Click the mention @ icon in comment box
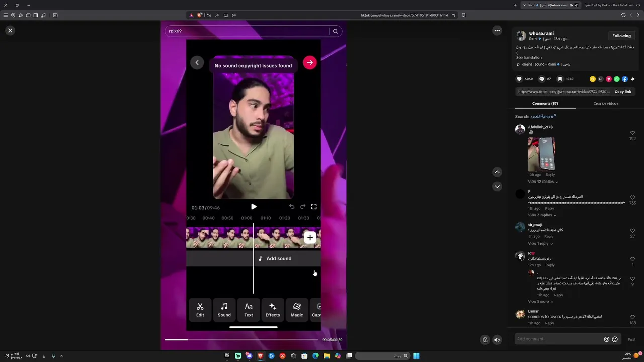644x362 pixels. click(606, 339)
